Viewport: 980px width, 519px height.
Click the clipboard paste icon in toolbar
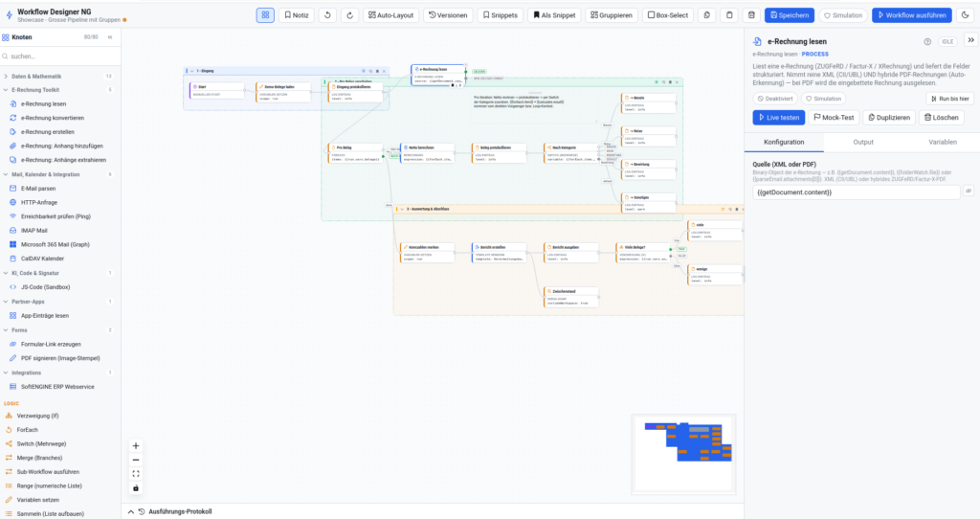[729, 15]
